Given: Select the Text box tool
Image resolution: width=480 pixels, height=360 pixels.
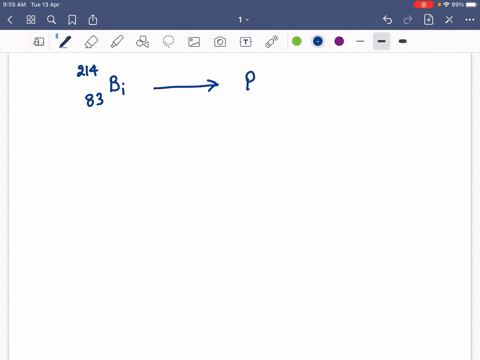Looking at the screenshot, I should point(246,42).
